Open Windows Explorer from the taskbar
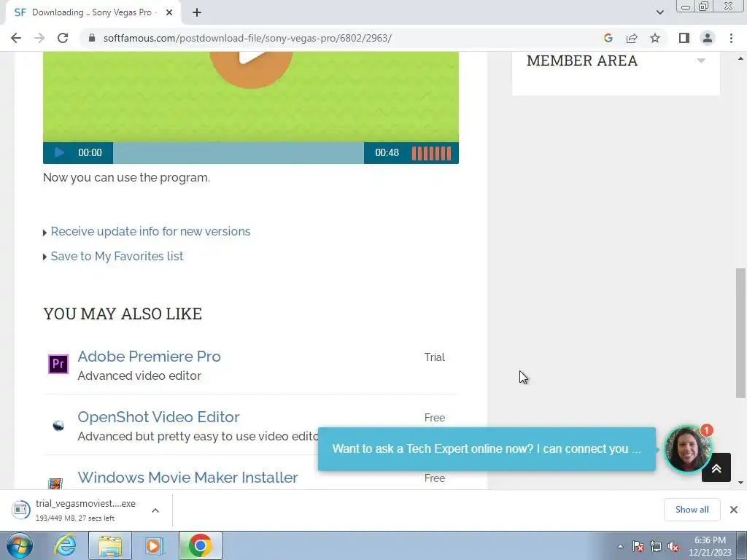747x560 pixels. pos(110,545)
